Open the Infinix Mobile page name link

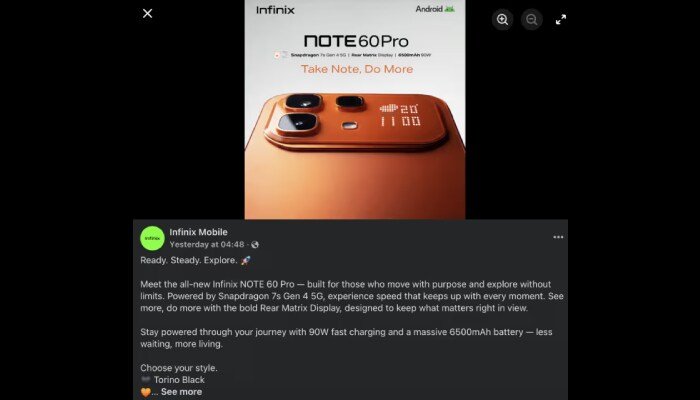point(198,232)
